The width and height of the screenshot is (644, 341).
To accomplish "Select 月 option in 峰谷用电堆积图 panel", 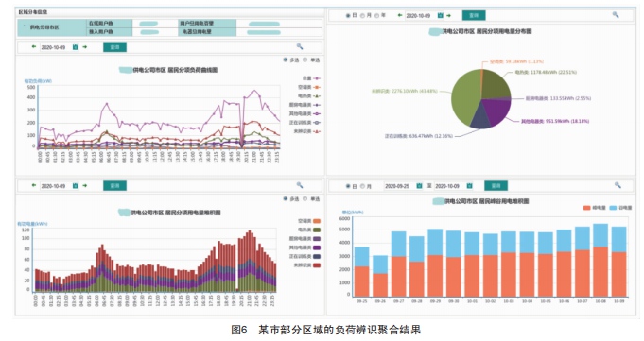I will (x=362, y=186).
